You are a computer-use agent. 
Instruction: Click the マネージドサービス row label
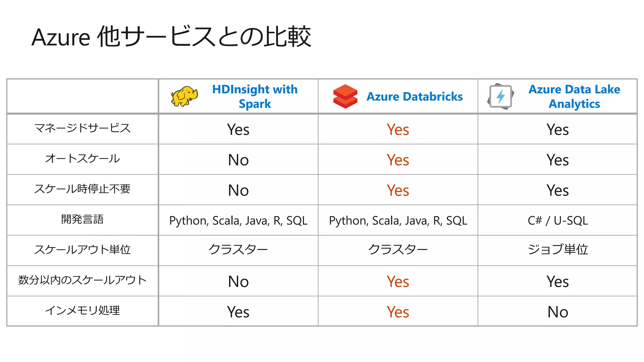pyautogui.click(x=82, y=128)
